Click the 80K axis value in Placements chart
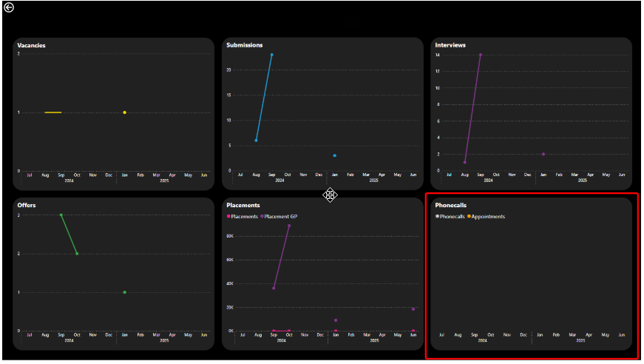 (x=230, y=236)
